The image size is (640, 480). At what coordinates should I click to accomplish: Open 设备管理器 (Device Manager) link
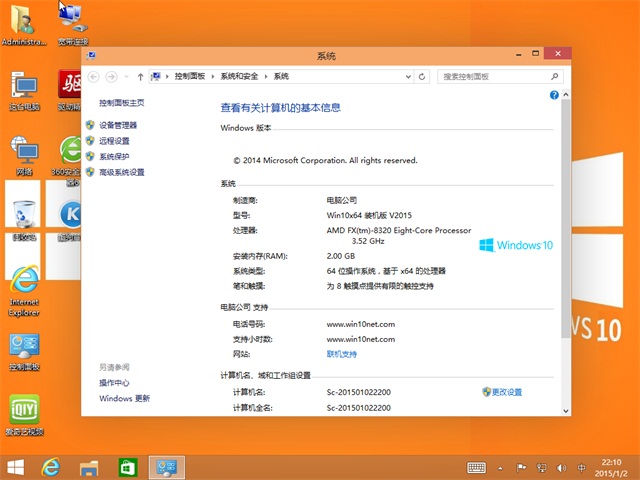tap(118, 125)
